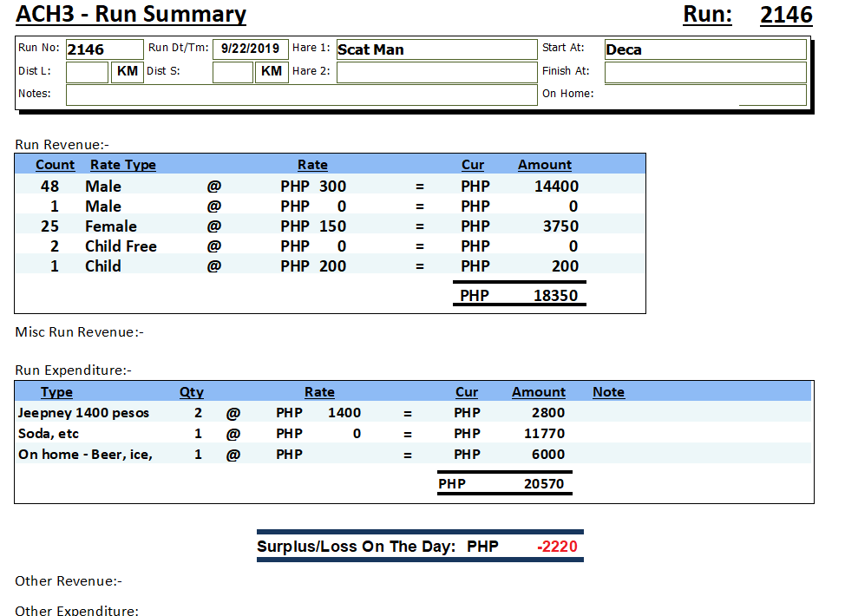This screenshot has width=845, height=616.
Task: Focus the empty Hare 2 field
Action: [x=436, y=72]
